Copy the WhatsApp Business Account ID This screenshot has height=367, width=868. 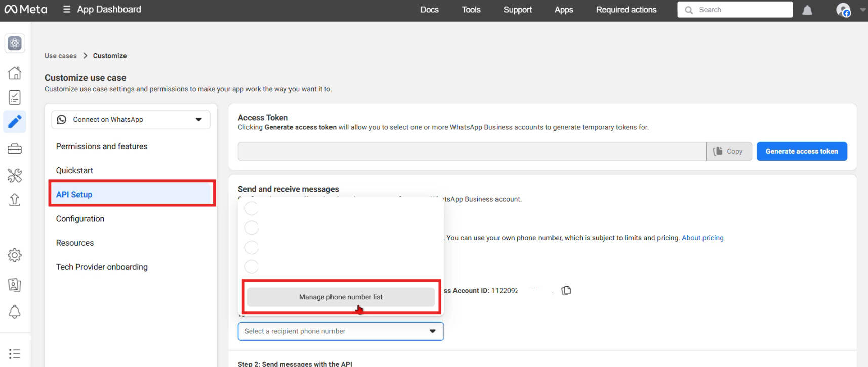point(566,290)
